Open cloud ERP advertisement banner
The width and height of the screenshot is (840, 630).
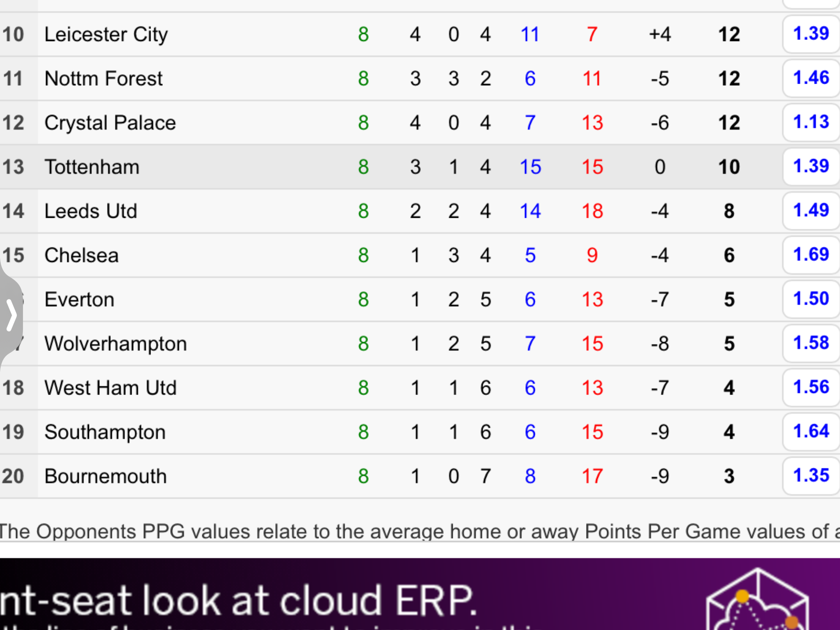coord(420,594)
